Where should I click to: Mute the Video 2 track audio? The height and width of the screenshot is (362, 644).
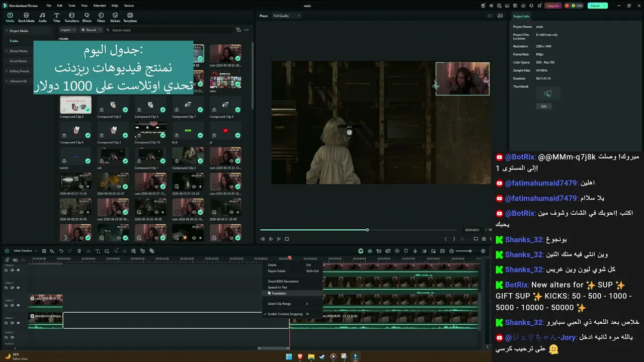pyautogui.click(x=12, y=305)
